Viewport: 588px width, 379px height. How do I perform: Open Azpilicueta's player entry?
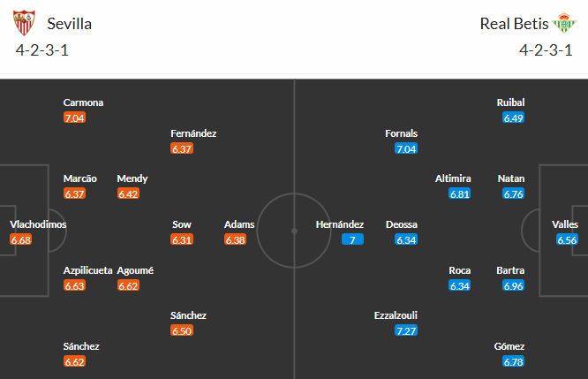point(87,270)
